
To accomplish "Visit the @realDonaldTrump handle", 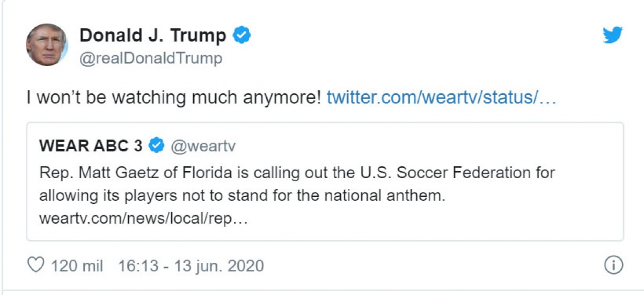I will coord(151,58).
